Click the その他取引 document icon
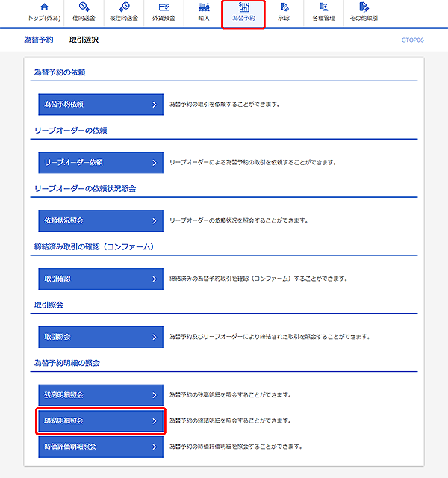This screenshot has width=448, height=478. pyautogui.click(x=364, y=7)
